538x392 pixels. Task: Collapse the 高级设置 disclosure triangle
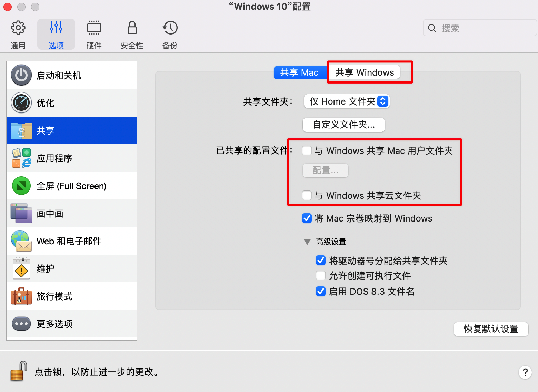pyautogui.click(x=307, y=242)
